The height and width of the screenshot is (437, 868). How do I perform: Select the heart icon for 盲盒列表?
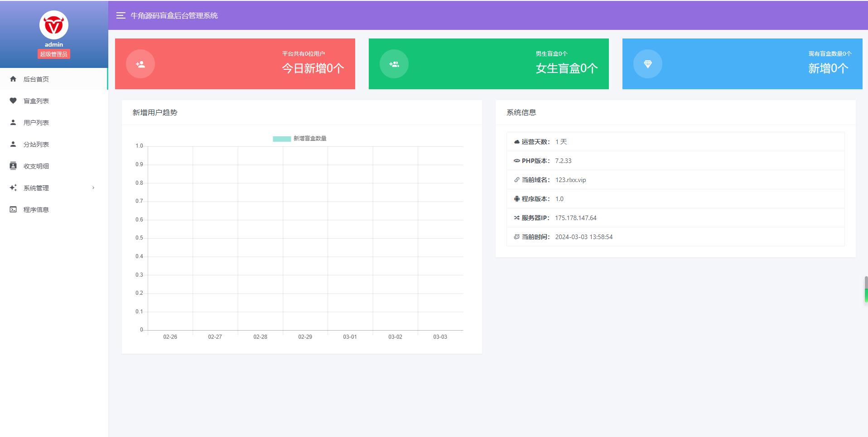click(14, 101)
